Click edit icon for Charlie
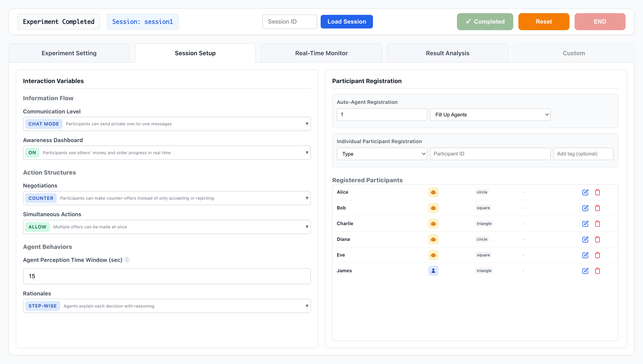The image size is (643, 364). (x=585, y=224)
